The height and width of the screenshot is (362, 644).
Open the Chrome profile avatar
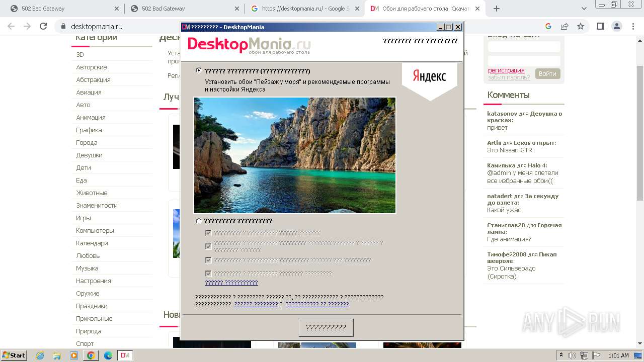point(617,27)
